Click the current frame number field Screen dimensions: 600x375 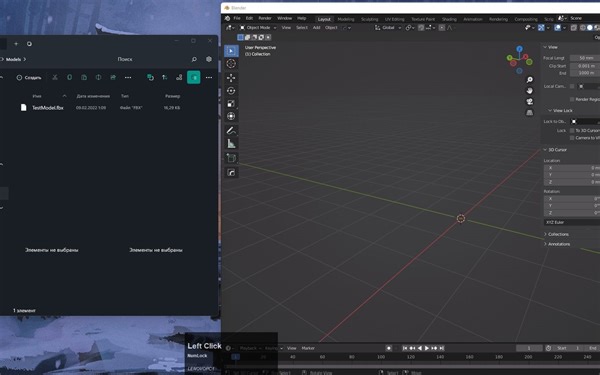tap(530, 348)
